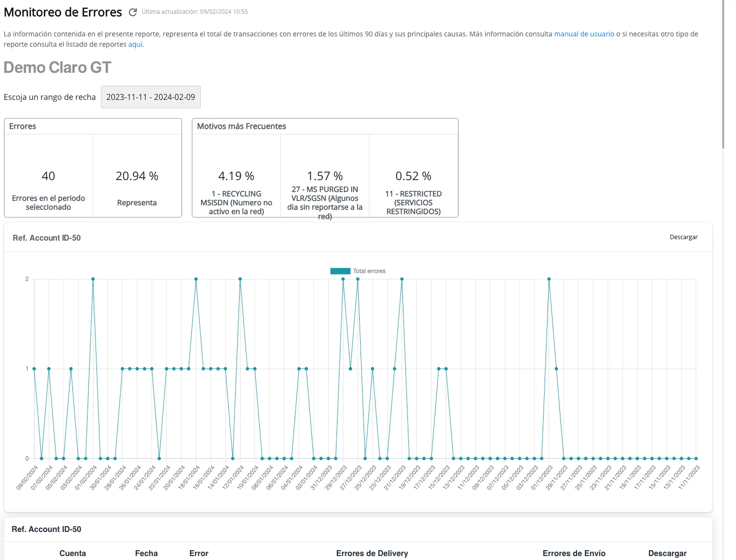Click the Ref. Account ID-50 chart title

tap(47, 238)
